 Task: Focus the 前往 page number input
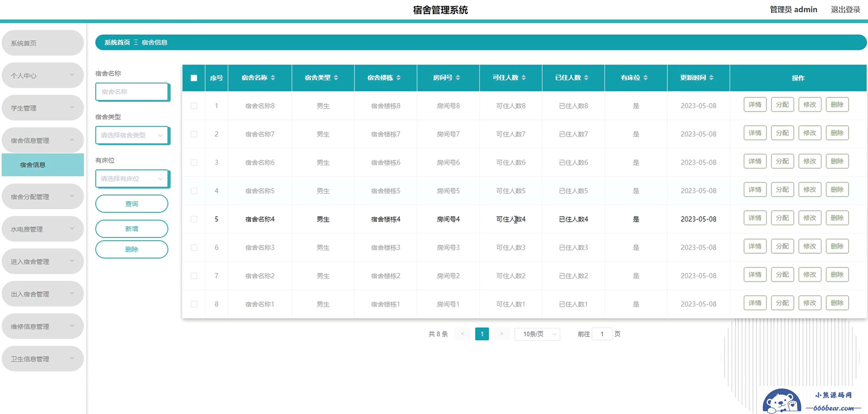tap(602, 334)
